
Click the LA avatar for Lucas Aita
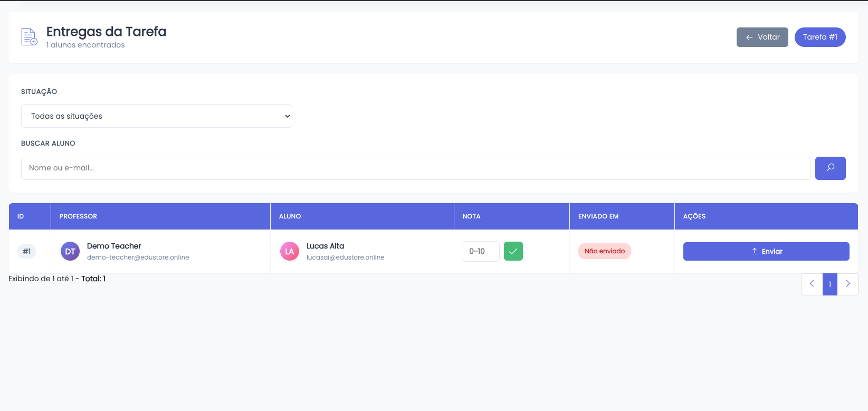click(290, 252)
